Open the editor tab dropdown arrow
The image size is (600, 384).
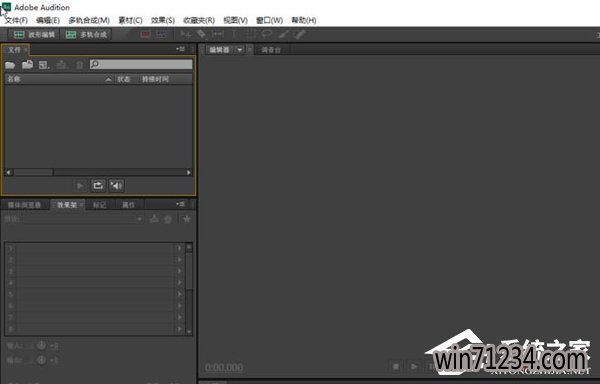pyautogui.click(x=240, y=50)
